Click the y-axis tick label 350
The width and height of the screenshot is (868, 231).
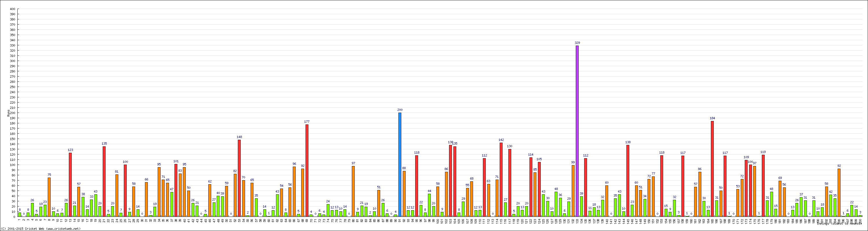point(12,35)
